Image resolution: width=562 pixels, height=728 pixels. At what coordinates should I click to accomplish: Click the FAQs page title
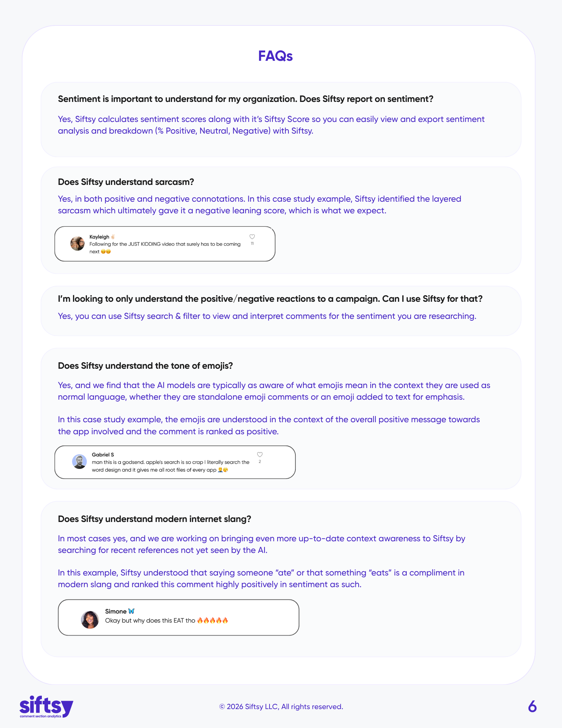[x=275, y=56]
